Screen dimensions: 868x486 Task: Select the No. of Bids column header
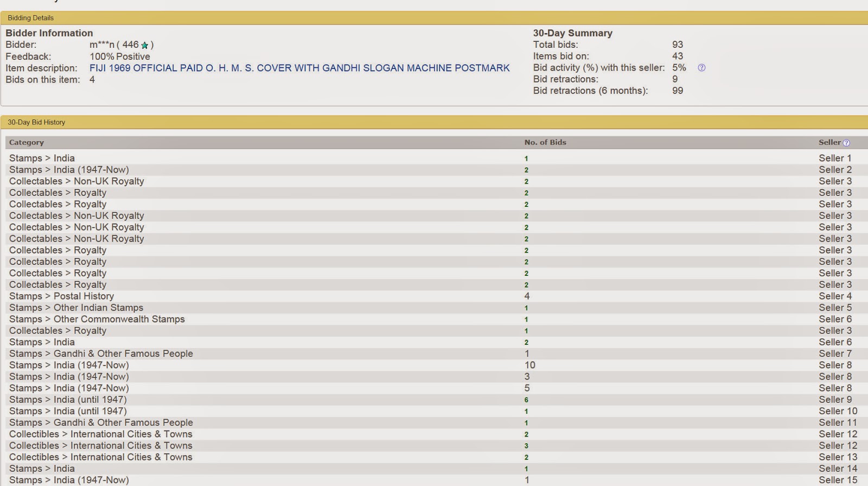(x=545, y=142)
